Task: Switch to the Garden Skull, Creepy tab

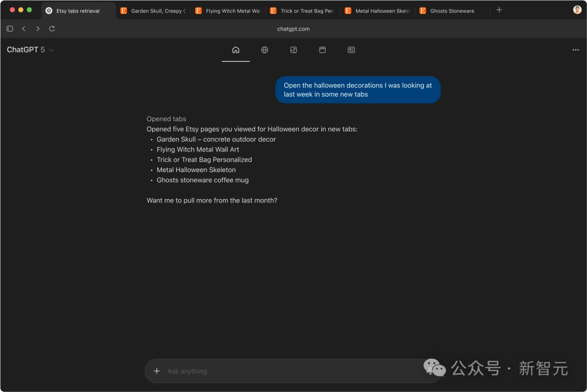Action: tap(155, 10)
